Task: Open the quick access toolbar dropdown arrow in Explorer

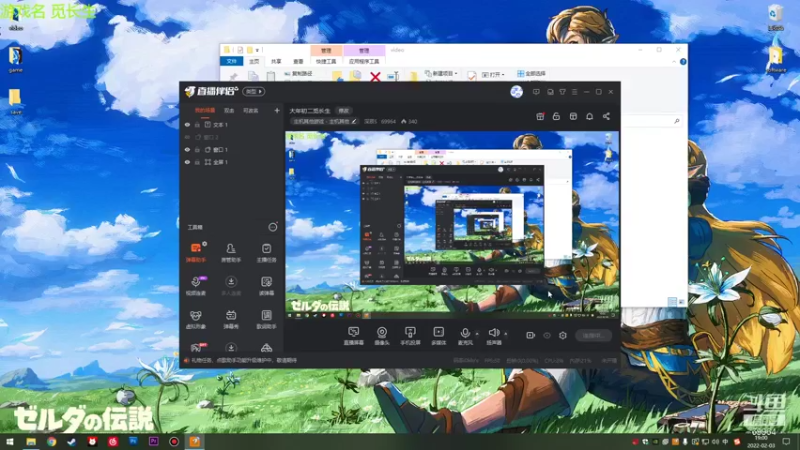Action: (257, 50)
